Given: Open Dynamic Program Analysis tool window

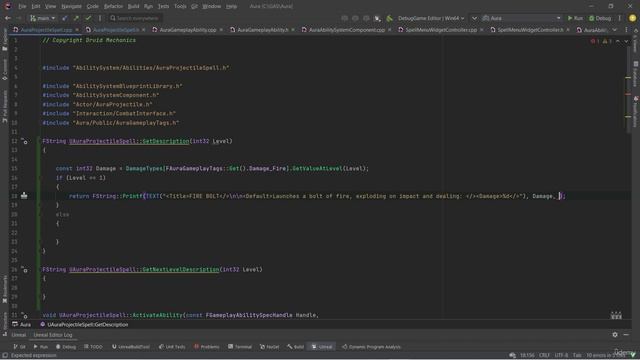Looking at the screenshot, I should pos(371,347).
